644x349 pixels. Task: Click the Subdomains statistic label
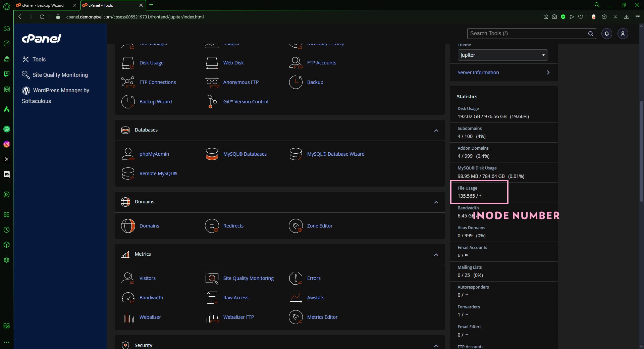pyautogui.click(x=470, y=128)
